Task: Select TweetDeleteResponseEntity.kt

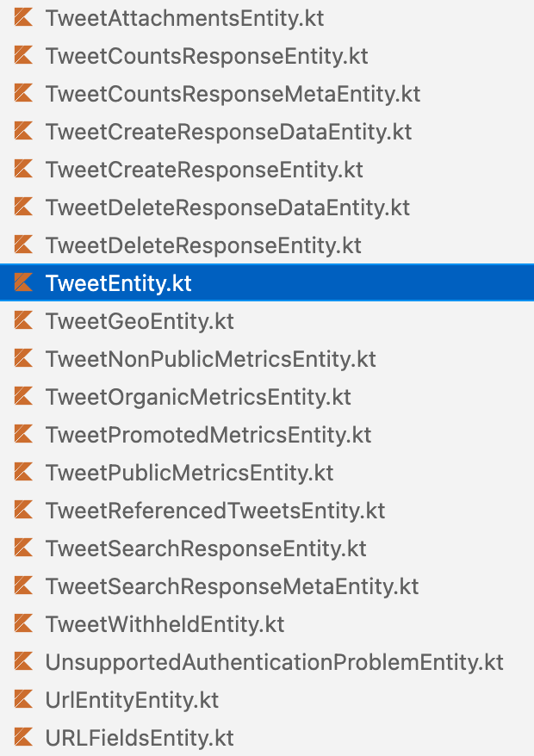Action: 204,245
